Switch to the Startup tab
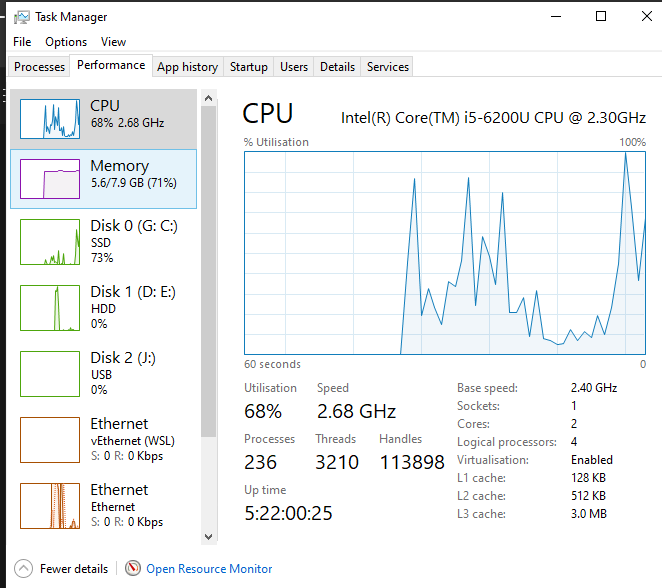The width and height of the screenshot is (662, 588). [249, 67]
